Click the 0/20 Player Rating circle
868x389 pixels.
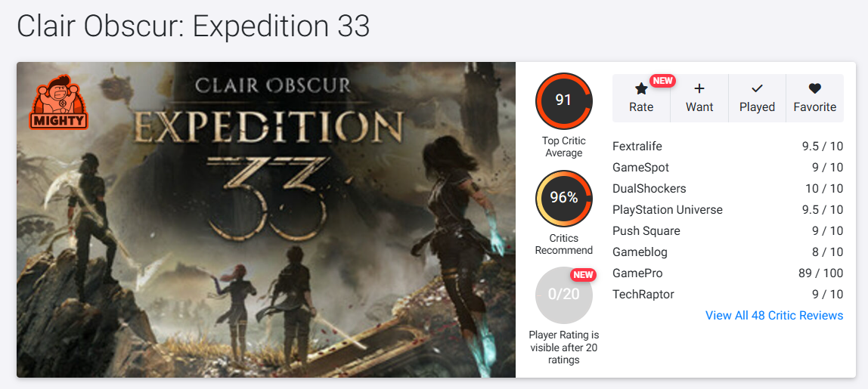[563, 295]
